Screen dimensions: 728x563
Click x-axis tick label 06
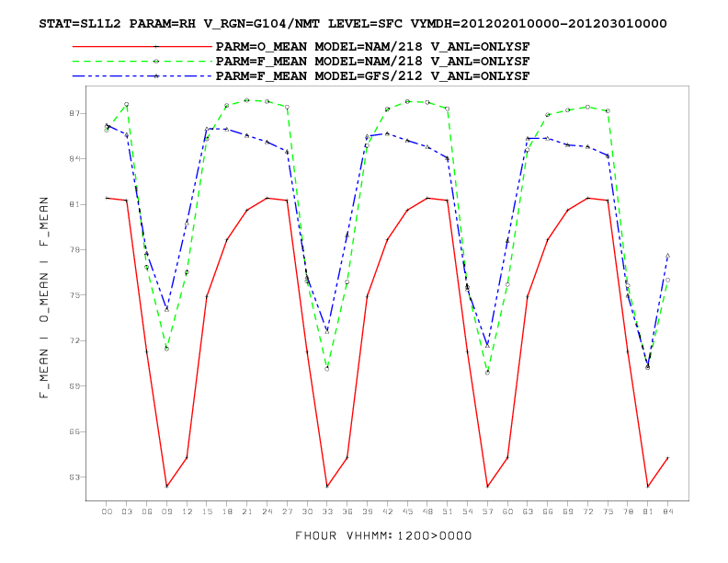[x=147, y=511]
